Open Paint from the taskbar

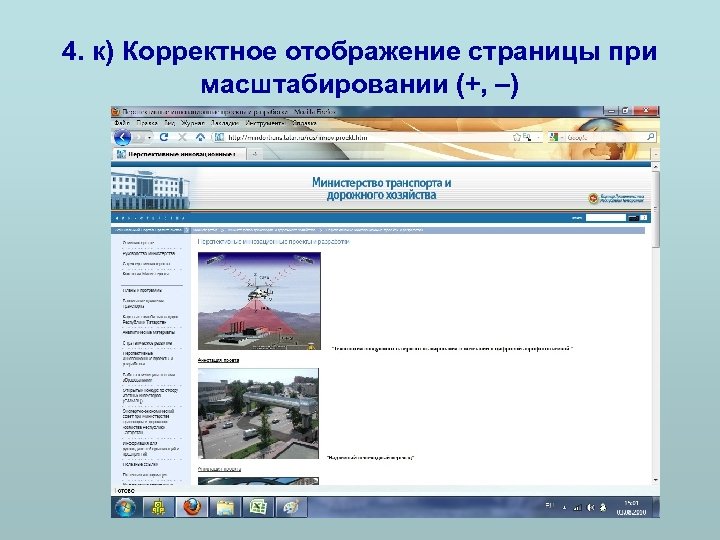[x=291, y=507]
